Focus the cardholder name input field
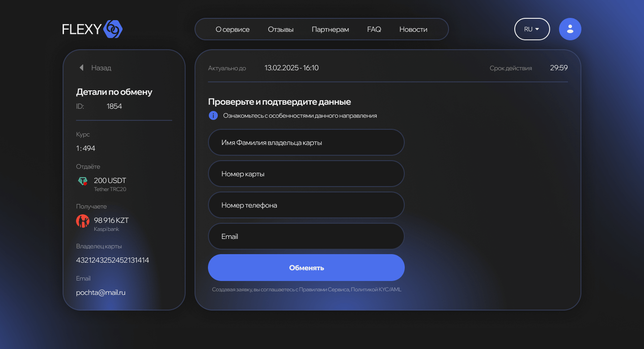The height and width of the screenshot is (349, 644). tap(306, 143)
